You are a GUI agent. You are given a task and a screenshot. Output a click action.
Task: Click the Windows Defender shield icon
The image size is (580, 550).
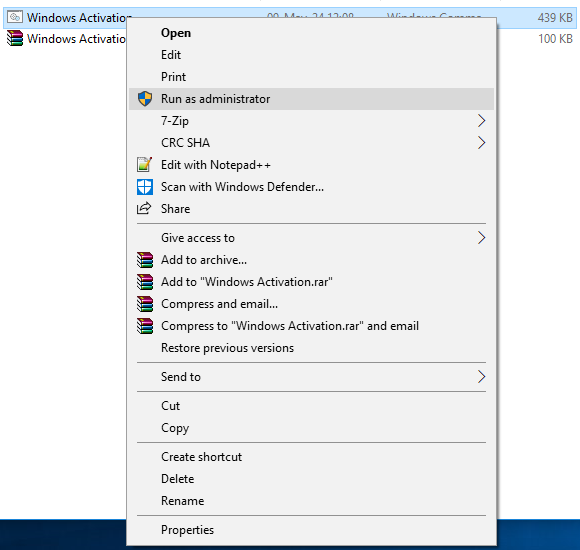145,187
